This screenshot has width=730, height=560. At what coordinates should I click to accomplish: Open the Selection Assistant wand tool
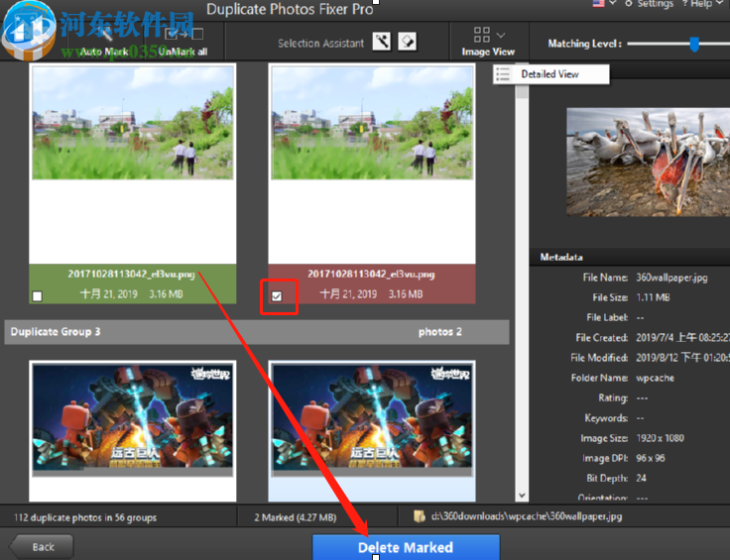pos(382,42)
